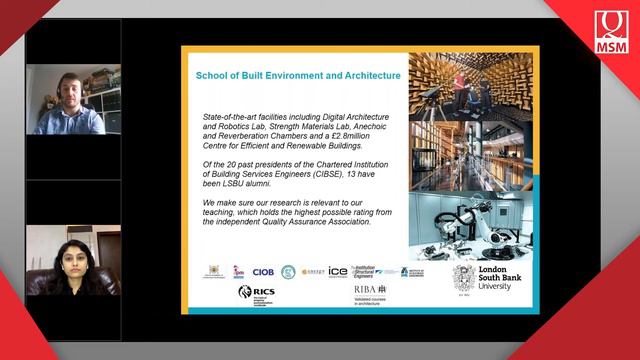This screenshot has height=360, width=640.
Task: Click the 'Validated courses in architecture' caption
Action: [370, 301]
